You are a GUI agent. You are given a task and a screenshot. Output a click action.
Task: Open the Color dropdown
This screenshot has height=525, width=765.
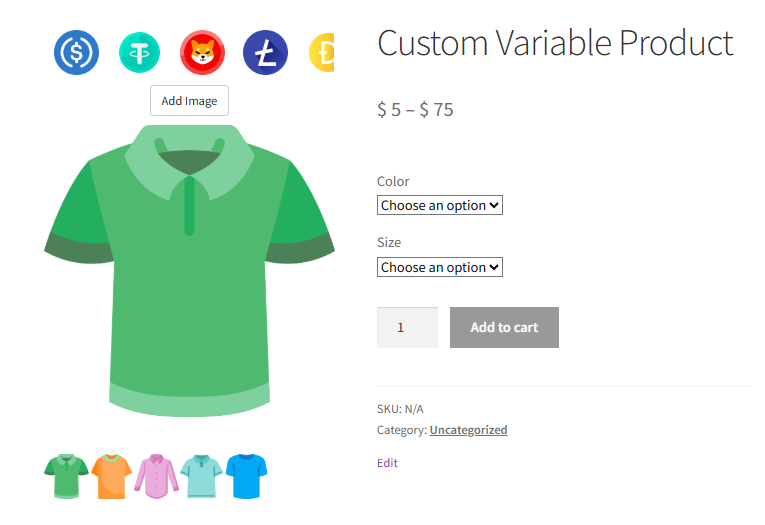tap(439, 206)
